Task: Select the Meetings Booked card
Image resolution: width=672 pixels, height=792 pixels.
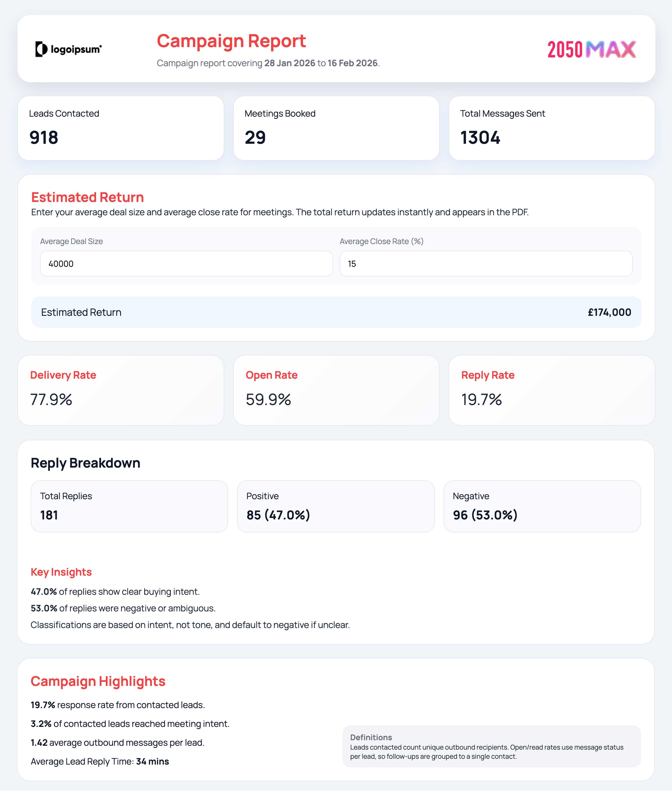Action: [x=336, y=128]
